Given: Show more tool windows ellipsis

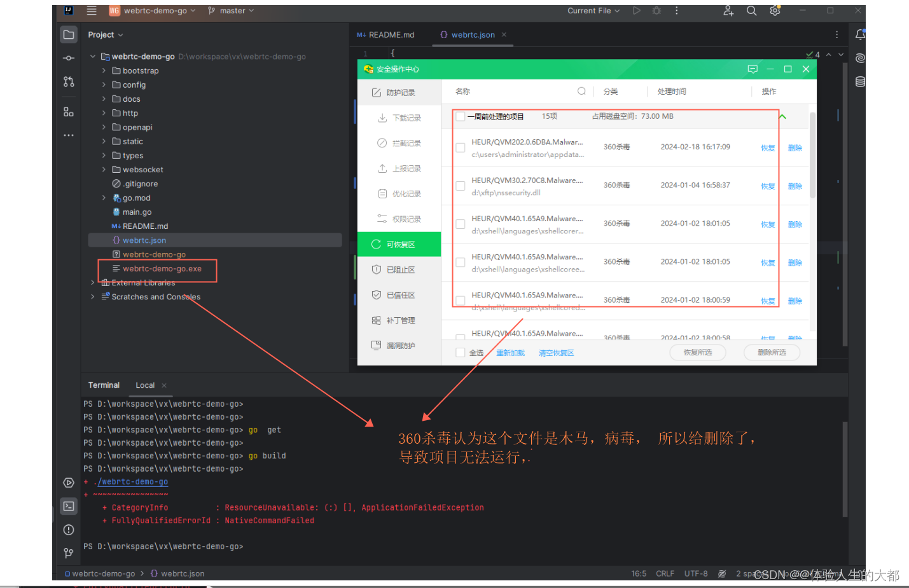Looking at the screenshot, I should point(69,135).
